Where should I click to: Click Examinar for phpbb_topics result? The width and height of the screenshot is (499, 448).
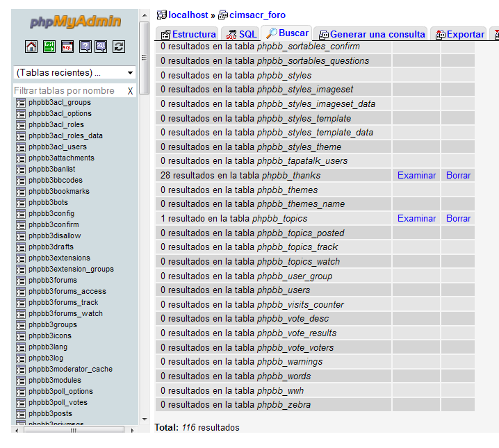[x=416, y=218]
